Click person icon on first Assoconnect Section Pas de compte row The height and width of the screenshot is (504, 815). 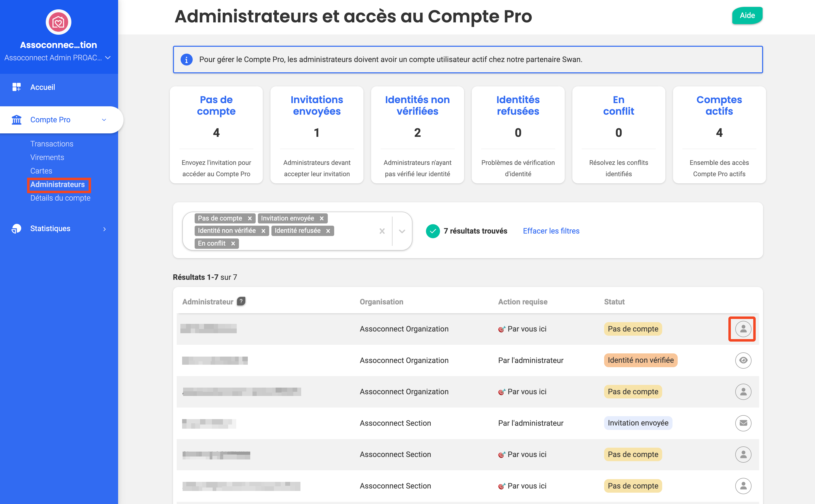tap(743, 454)
